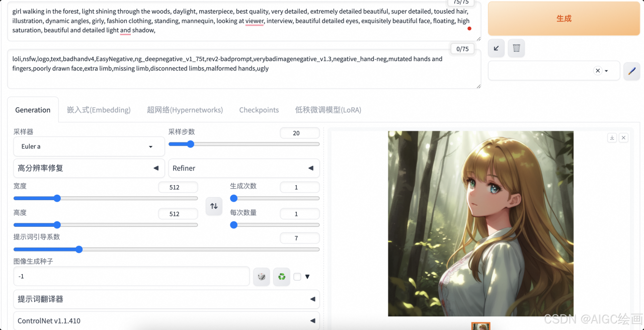Click the orange 生成 button

click(x=564, y=19)
